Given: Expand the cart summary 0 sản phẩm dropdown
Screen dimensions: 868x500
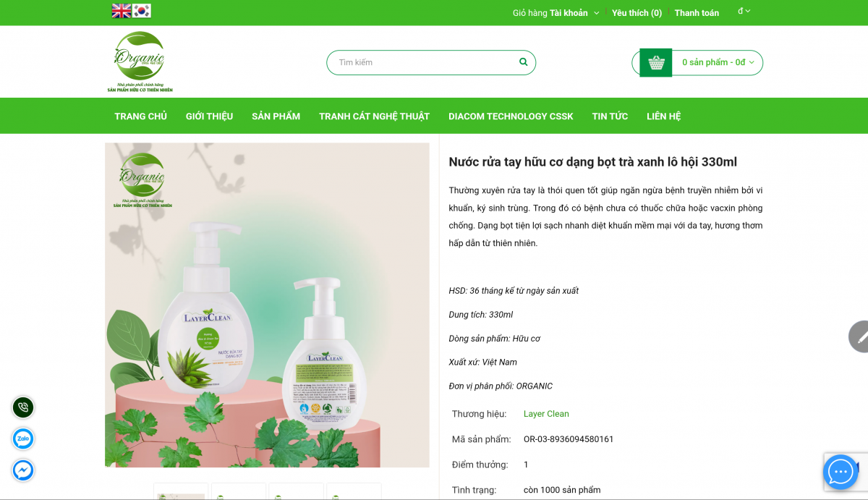Looking at the screenshot, I should [x=718, y=62].
